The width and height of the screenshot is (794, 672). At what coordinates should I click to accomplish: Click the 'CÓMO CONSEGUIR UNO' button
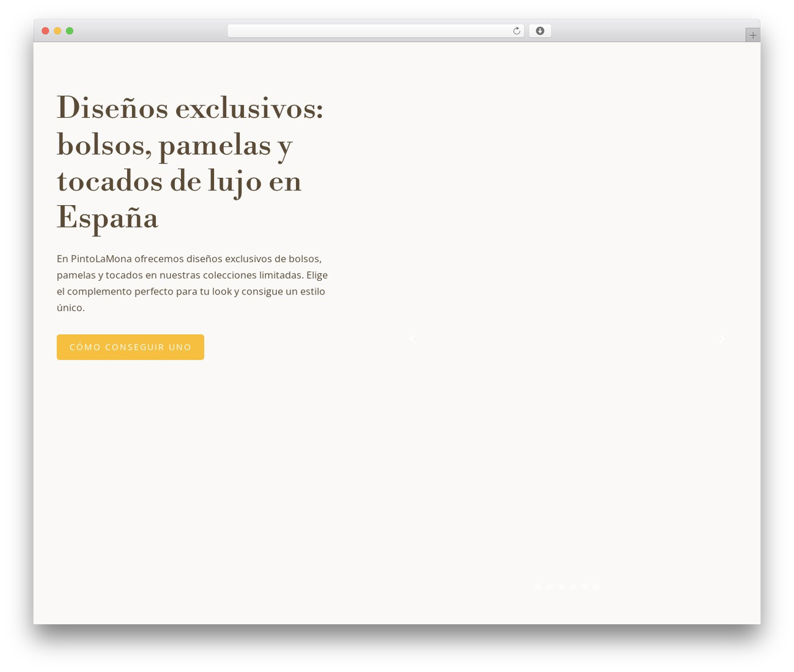pyautogui.click(x=130, y=347)
